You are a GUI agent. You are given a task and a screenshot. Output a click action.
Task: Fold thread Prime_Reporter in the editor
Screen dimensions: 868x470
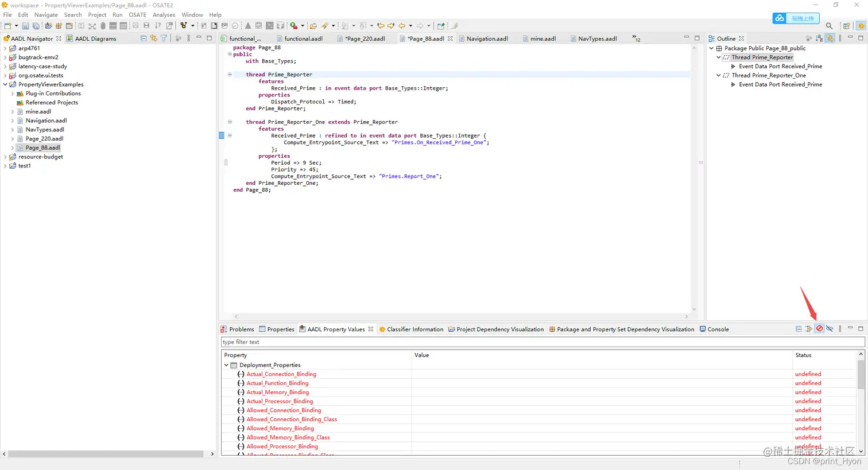230,75
